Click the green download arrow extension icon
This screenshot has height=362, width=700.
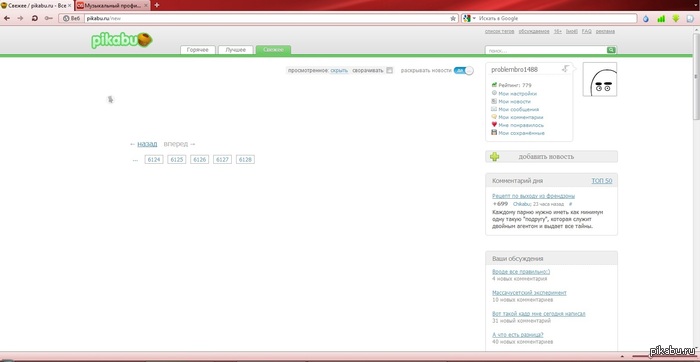(676, 18)
